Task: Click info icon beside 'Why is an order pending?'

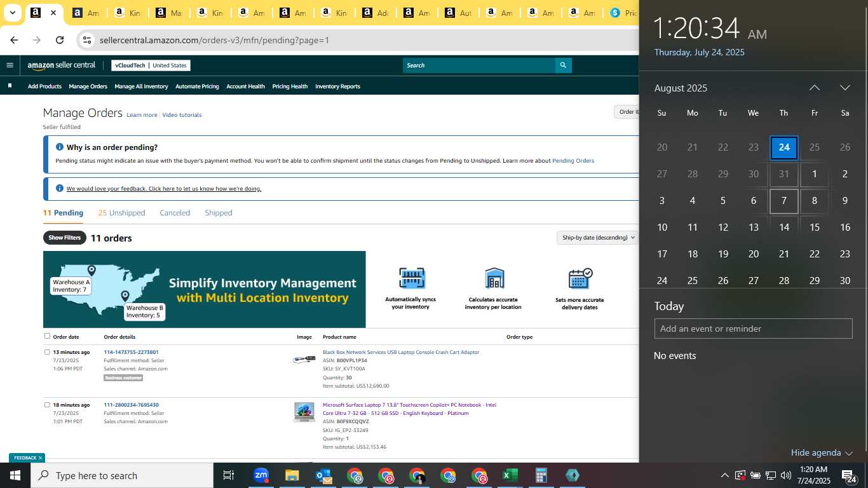Action: click(x=60, y=147)
